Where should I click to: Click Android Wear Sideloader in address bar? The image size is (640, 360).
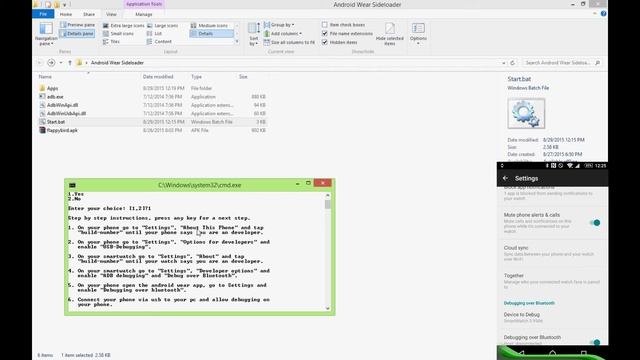pyautogui.click(x=117, y=63)
